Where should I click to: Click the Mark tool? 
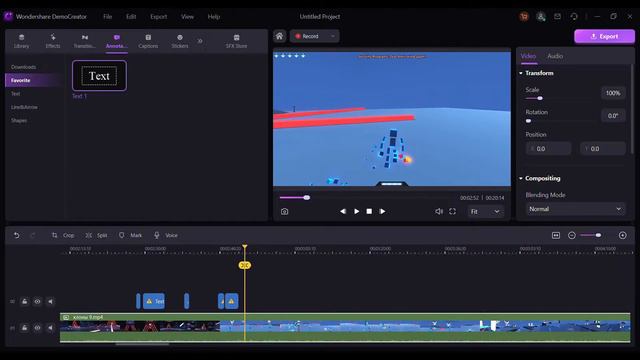[x=130, y=235]
